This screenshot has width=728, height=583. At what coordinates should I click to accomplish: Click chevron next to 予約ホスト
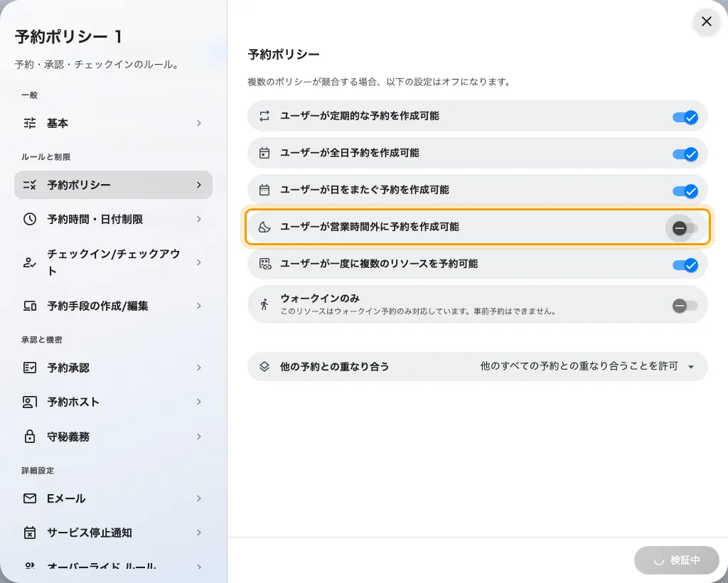(x=199, y=402)
